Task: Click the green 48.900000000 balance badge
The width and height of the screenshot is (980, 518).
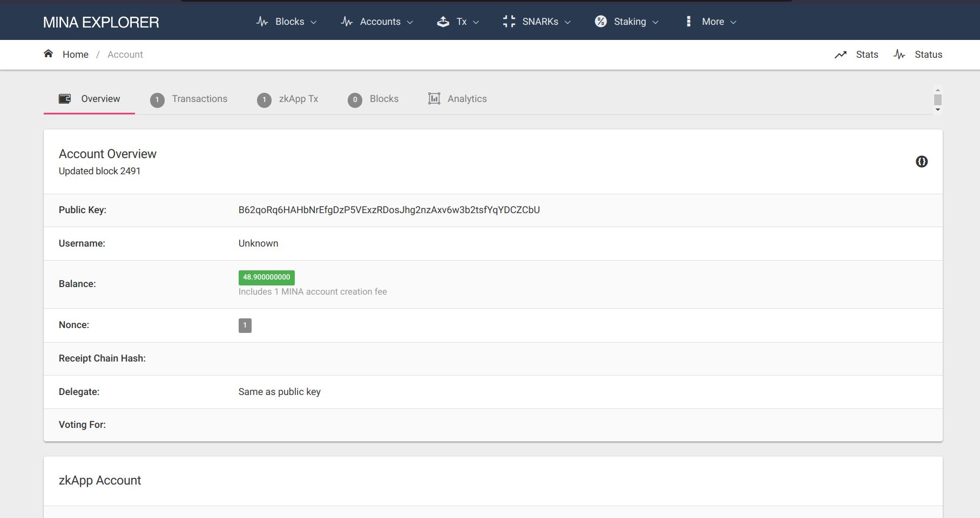Action: pos(267,277)
